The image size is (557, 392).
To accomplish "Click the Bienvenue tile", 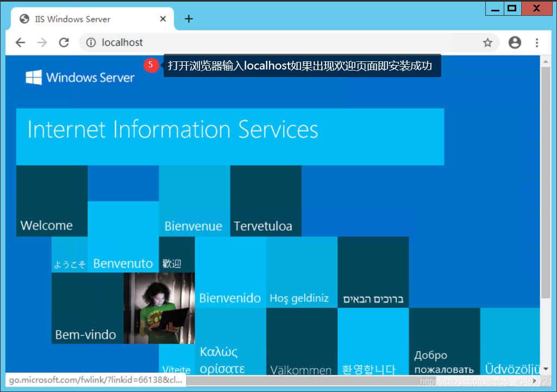I will click(x=195, y=201).
